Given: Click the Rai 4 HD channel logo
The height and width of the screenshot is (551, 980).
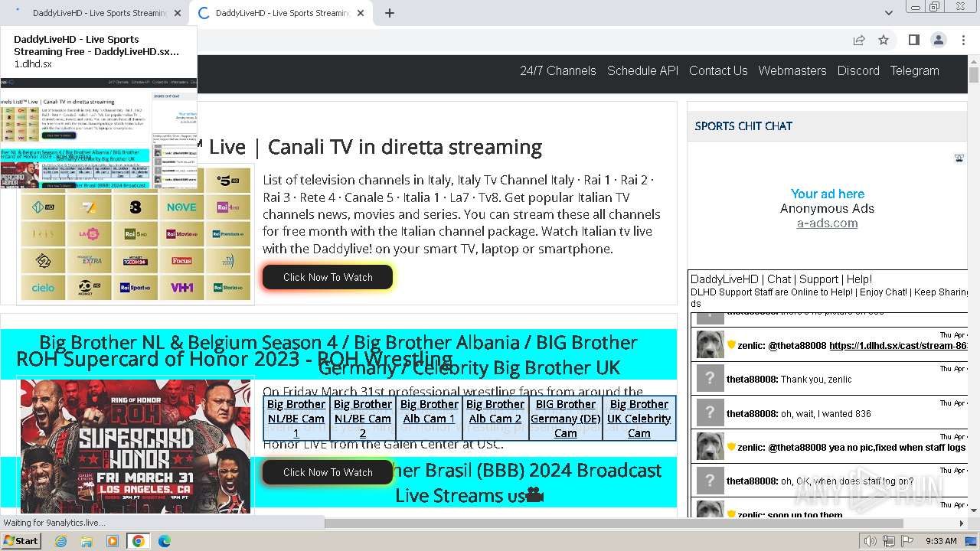Looking at the screenshot, I should (228, 207).
